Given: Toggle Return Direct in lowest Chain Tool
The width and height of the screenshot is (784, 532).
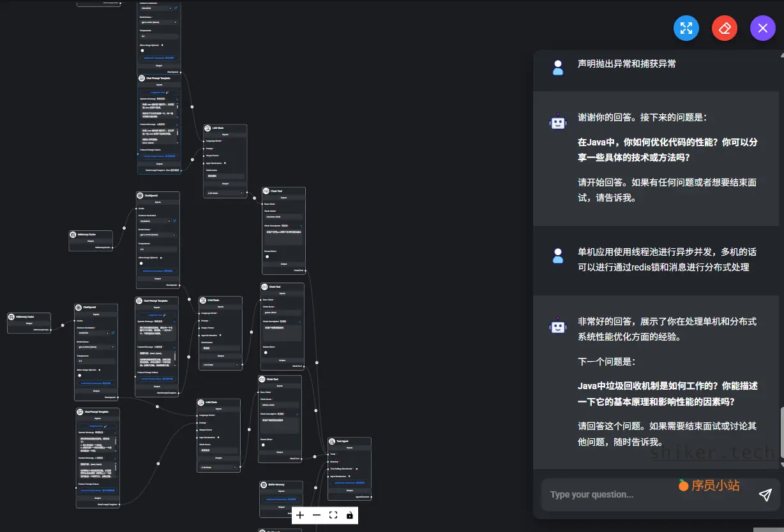Looking at the screenshot, I should (263, 444).
